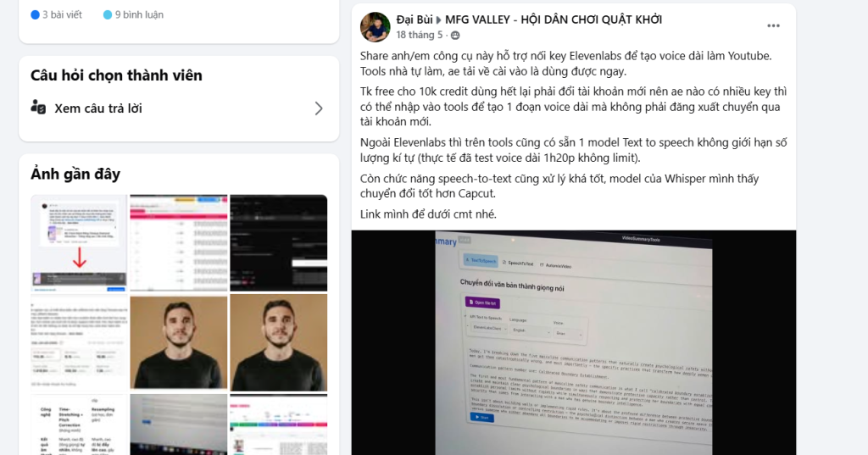Screen dimensions: 868x455
Task: Open the 18 tháng 5 post timestamp
Action: (x=419, y=35)
